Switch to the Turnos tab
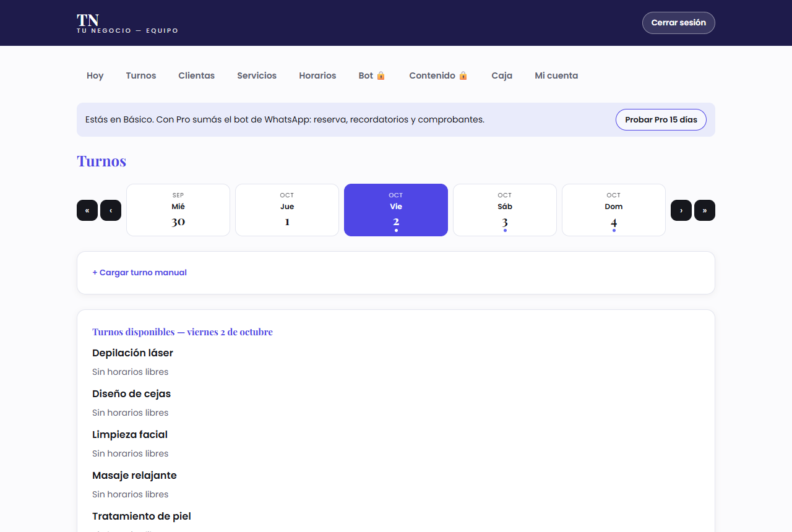The width and height of the screenshot is (792, 532). click(141, 75)
